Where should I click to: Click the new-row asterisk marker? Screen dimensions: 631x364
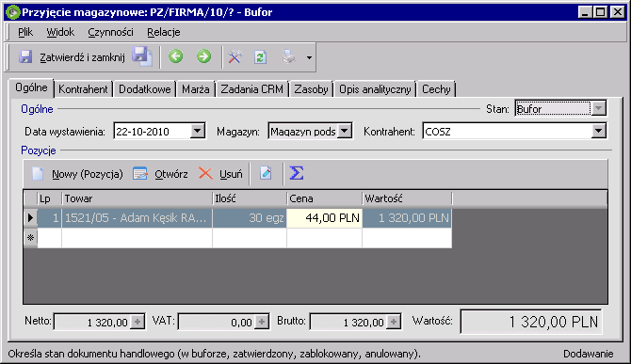point(30,238)
